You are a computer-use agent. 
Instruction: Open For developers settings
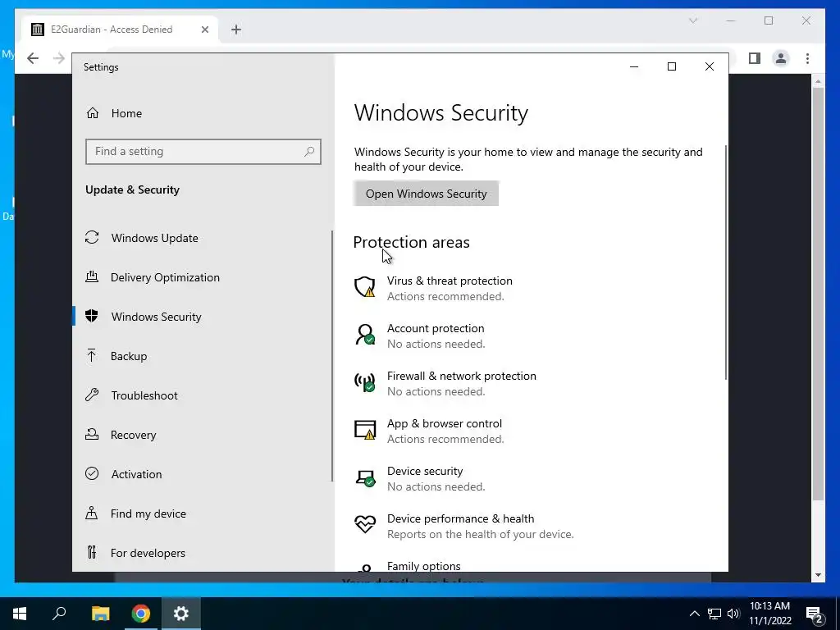(203, 552)
